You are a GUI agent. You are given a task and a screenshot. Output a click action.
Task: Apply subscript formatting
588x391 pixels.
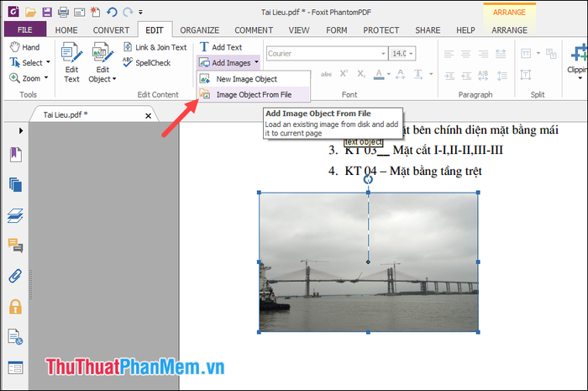pos(361,74)
